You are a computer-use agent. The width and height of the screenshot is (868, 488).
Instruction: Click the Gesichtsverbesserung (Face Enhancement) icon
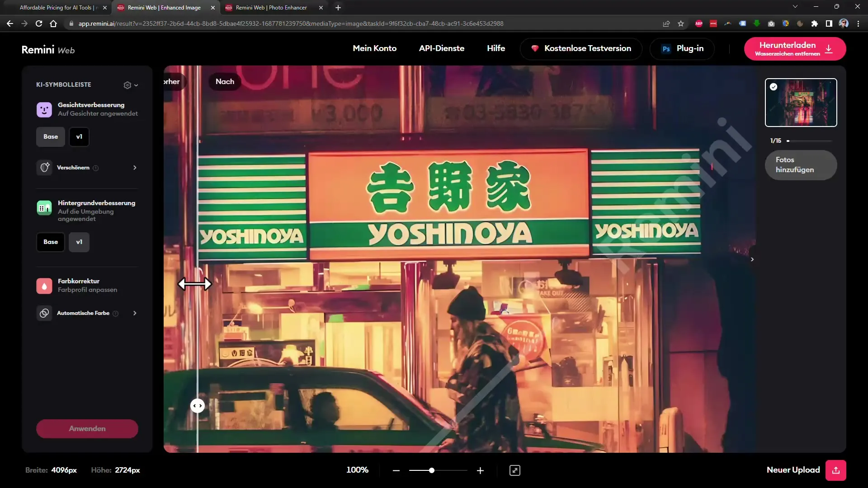point(45,109)
